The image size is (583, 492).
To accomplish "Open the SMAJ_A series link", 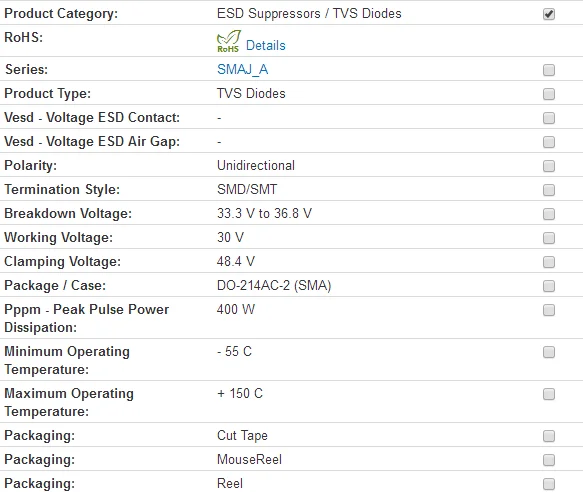I will click(242, 69).
